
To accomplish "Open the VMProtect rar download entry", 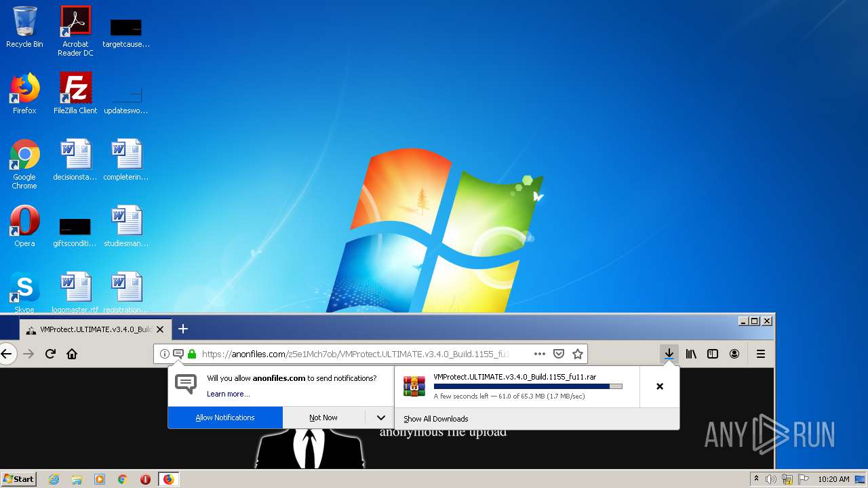I will coord(517,386).
